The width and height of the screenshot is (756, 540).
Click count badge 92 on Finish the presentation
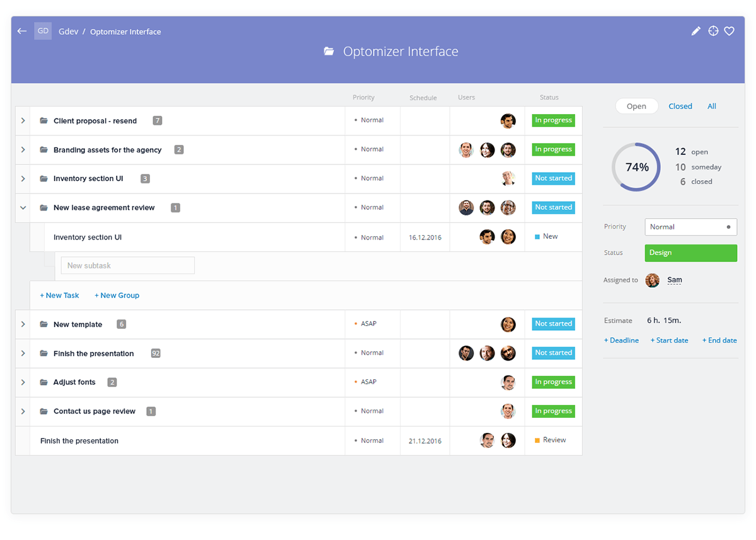[x=156, y=353]
